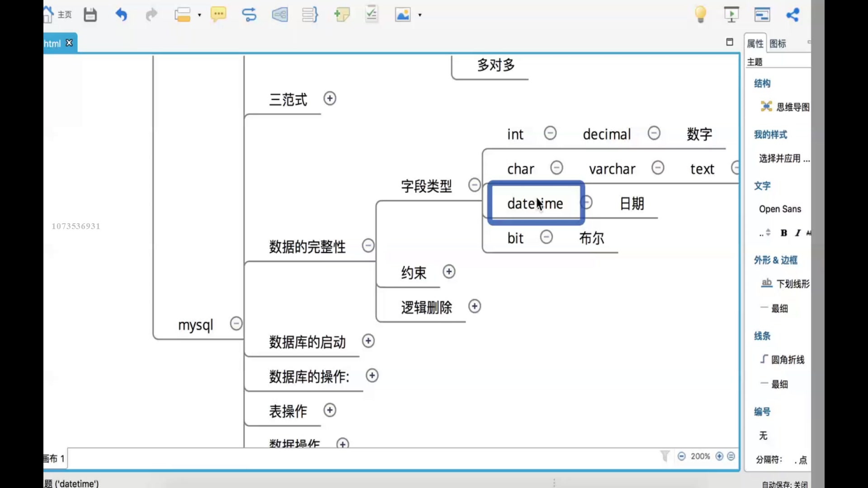
Task: Reset zoom to actual size
Action: point(731,456)
